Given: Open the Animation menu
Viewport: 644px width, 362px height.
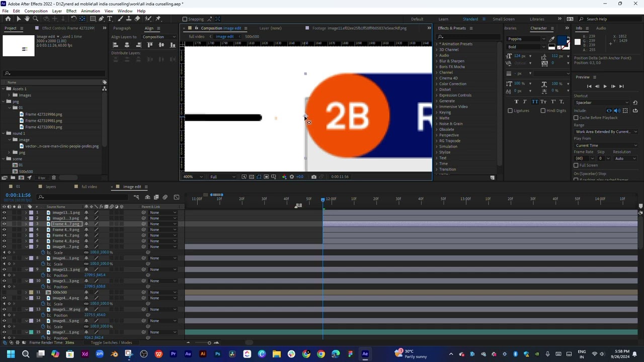Looking at the screenshot, I should (90, 11).
